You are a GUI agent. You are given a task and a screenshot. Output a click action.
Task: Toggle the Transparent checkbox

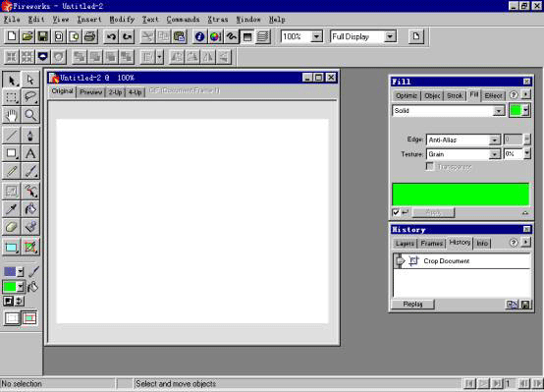429,167
